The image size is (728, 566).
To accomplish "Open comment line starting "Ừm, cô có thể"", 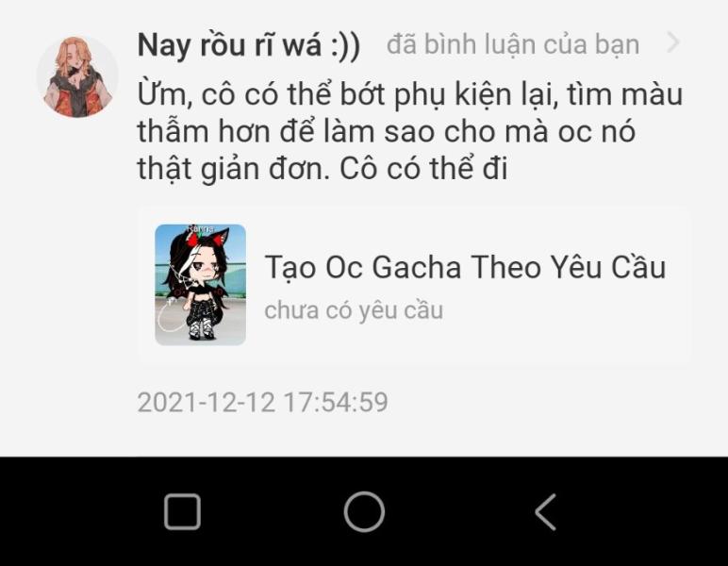I will (410, 94).
